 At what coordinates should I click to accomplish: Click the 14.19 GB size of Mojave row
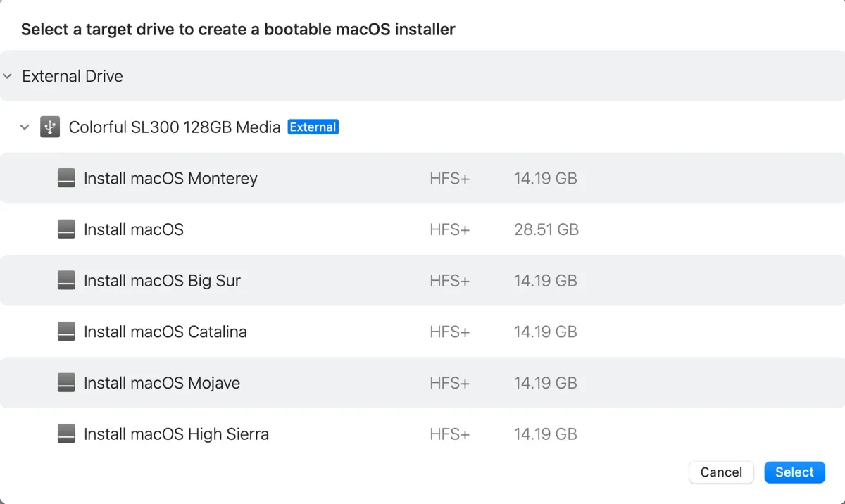click(546, 383)
